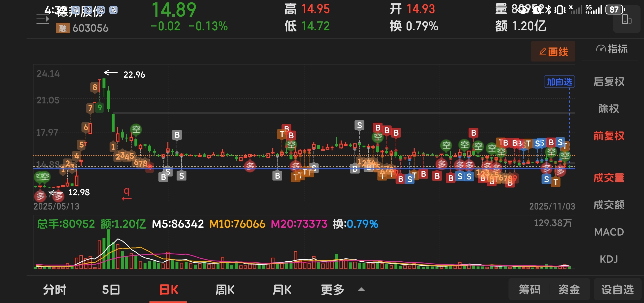This screenshot has height=303, width=644.
Task: Tap the orange 融 margin badge
Action: point(63,28)
